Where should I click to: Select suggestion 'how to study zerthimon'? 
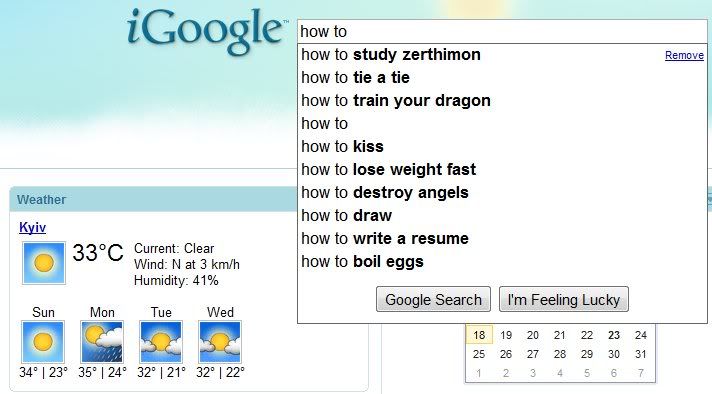pos(502,55)
